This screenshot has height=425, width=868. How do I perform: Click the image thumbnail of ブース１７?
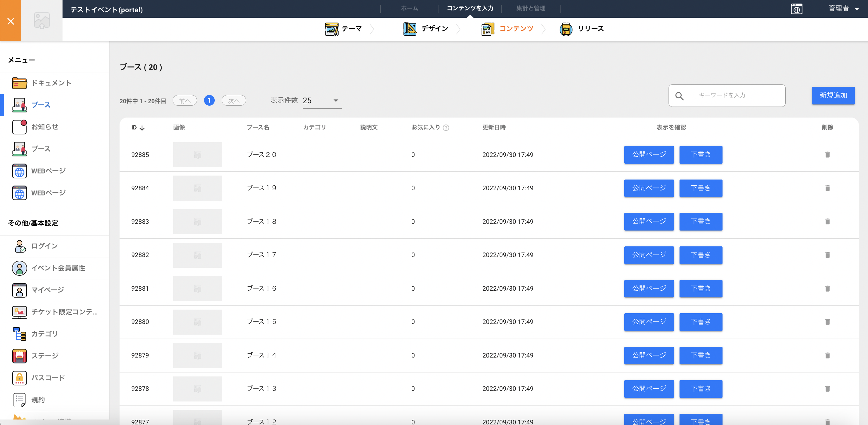[x=197, y=255]
